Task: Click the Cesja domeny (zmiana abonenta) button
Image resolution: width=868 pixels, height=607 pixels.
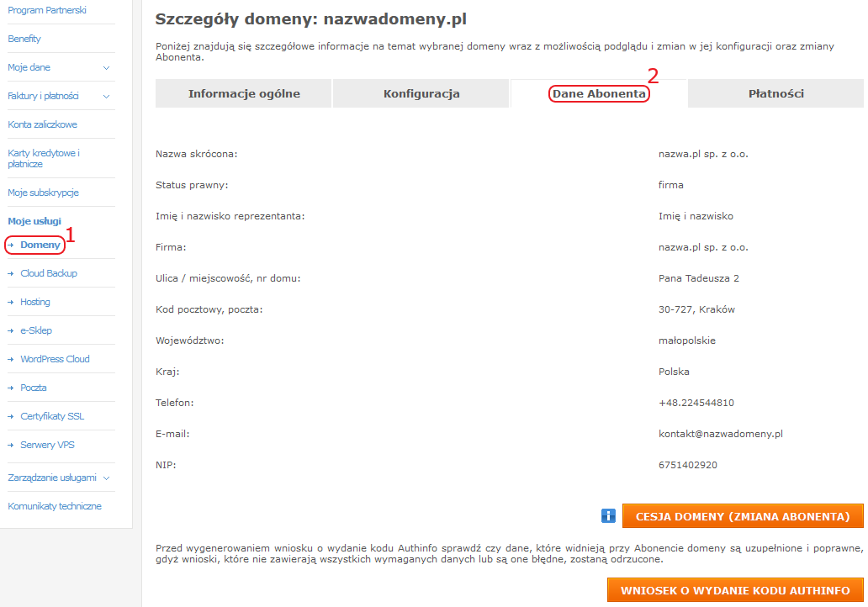Action: click(743, 516)
